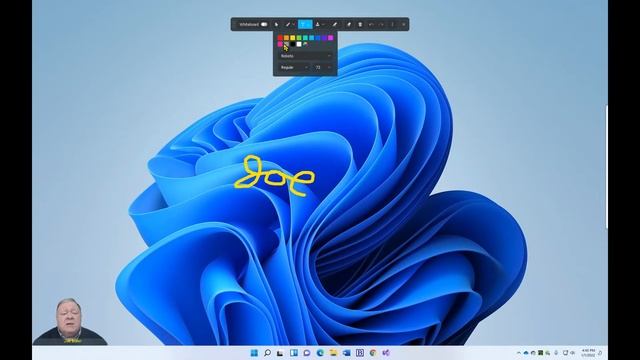Pick the black color swatch

click(293, 44)
